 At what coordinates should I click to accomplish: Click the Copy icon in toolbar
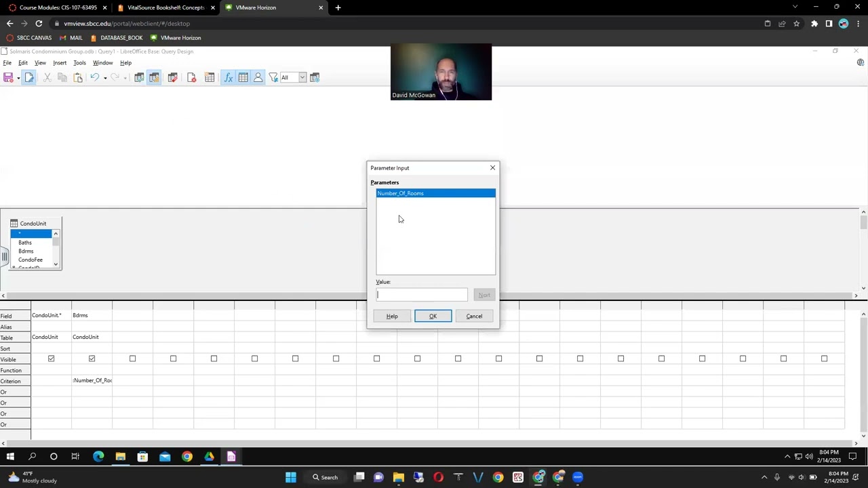[62, 78]
